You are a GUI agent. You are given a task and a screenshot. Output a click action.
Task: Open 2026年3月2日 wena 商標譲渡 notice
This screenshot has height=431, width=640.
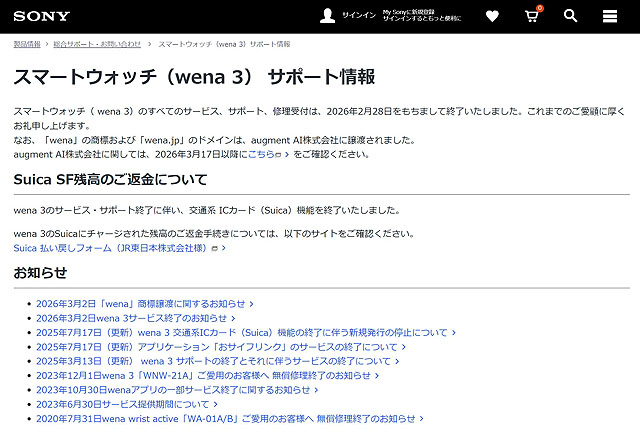(140, 304)
